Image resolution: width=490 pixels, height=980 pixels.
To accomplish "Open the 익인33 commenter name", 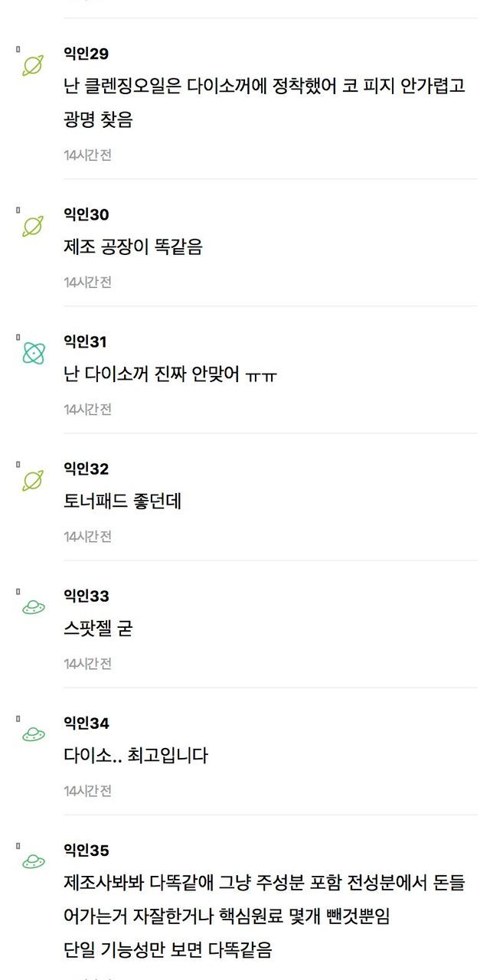I will click(86, 596).
